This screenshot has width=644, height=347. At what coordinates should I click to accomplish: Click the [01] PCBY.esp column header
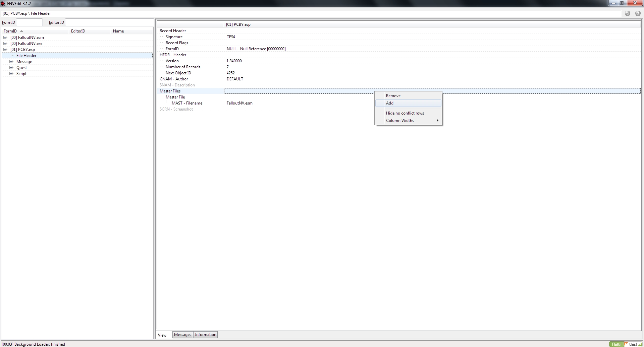(432, 24)
